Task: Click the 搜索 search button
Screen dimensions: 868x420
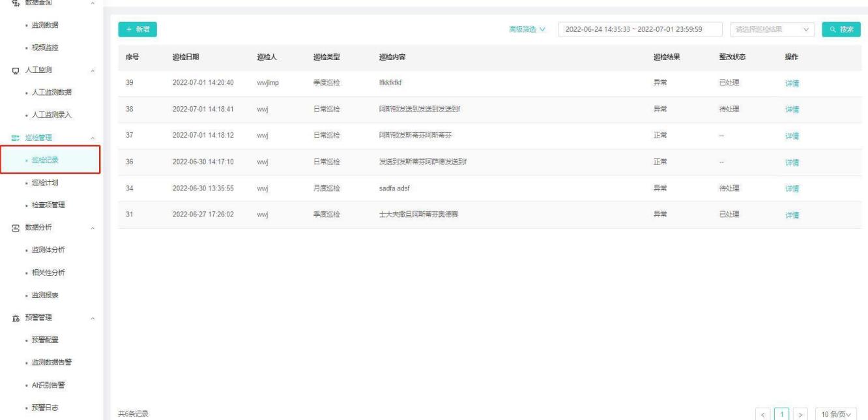Action: coord(841,29)
